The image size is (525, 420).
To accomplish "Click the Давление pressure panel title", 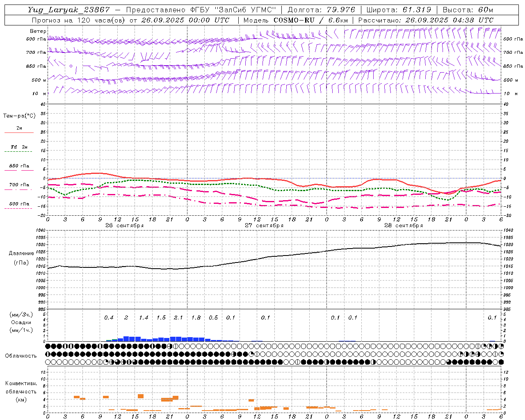I will click(x=21, y=253).
